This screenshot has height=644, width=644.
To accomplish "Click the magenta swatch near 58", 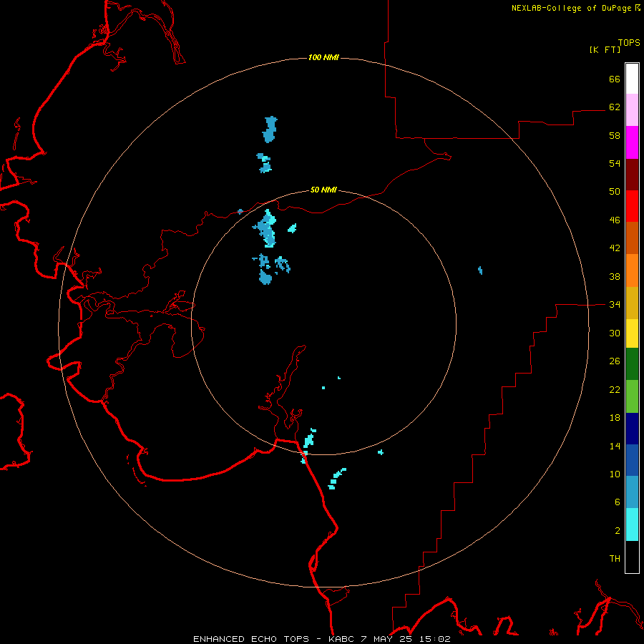I will (632, 142).
